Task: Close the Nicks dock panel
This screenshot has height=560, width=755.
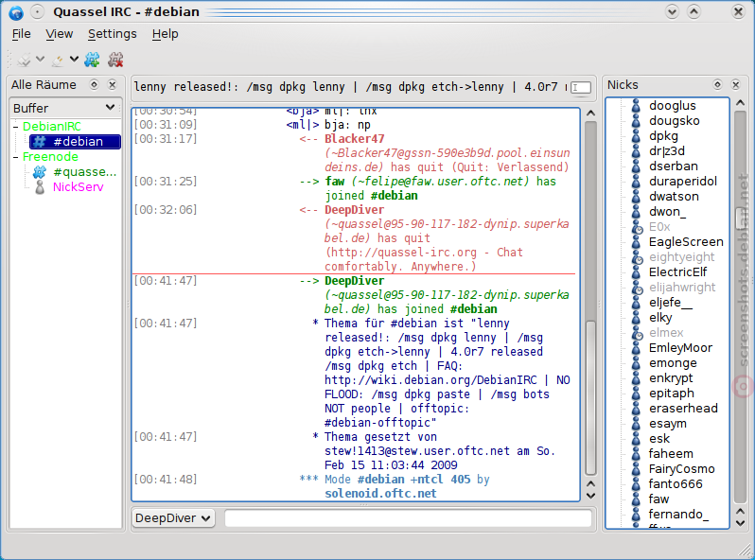Action: (735, 85)
